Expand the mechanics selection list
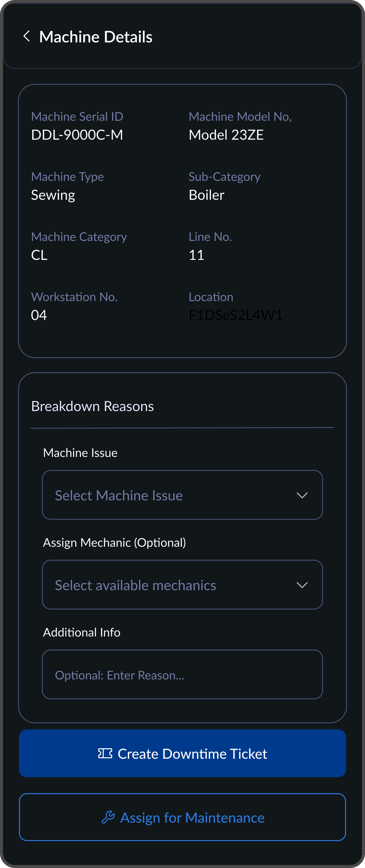 tap(182, 585)
